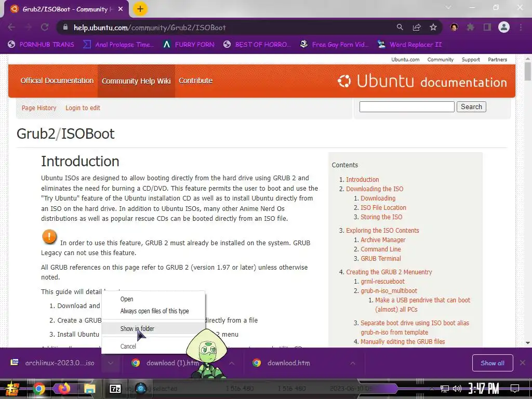Open the Contribute tab
The width and height of the screenshot is (532, 399).
[195, 81]
